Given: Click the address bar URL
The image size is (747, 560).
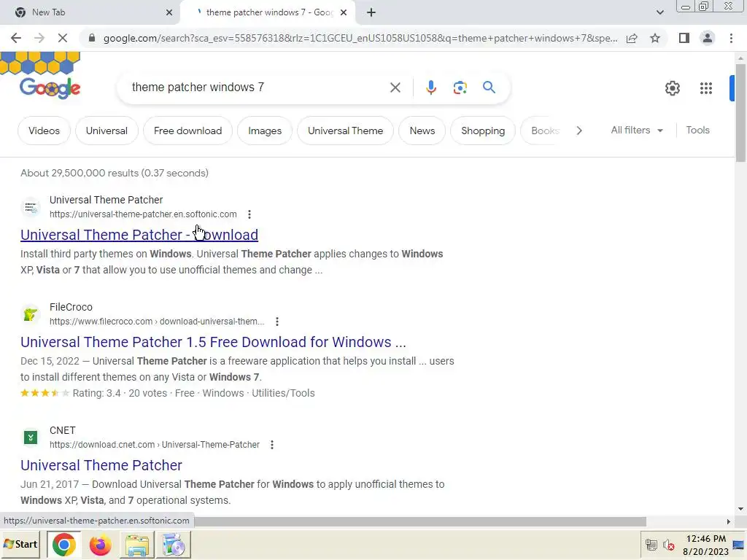Looking at the screenshot, I should coord(360,38).
